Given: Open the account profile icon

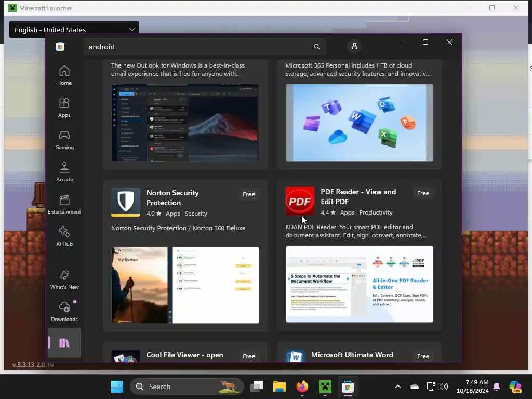Looking at the screenshot, I should [354, 46].
